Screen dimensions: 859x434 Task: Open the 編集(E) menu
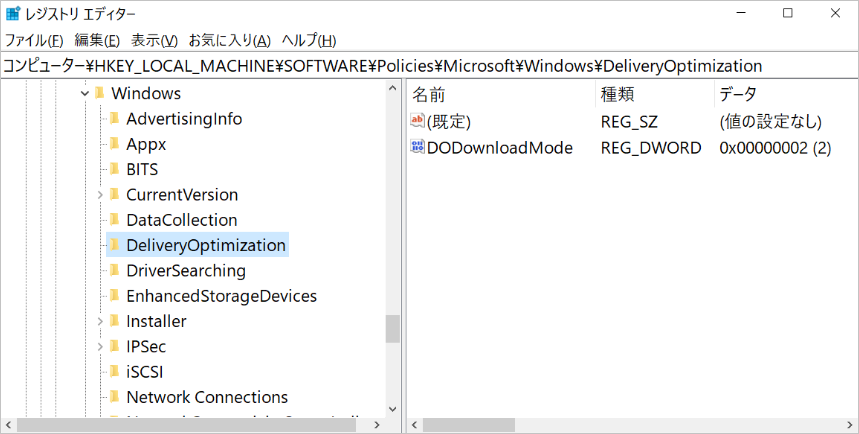pos(97,41)
